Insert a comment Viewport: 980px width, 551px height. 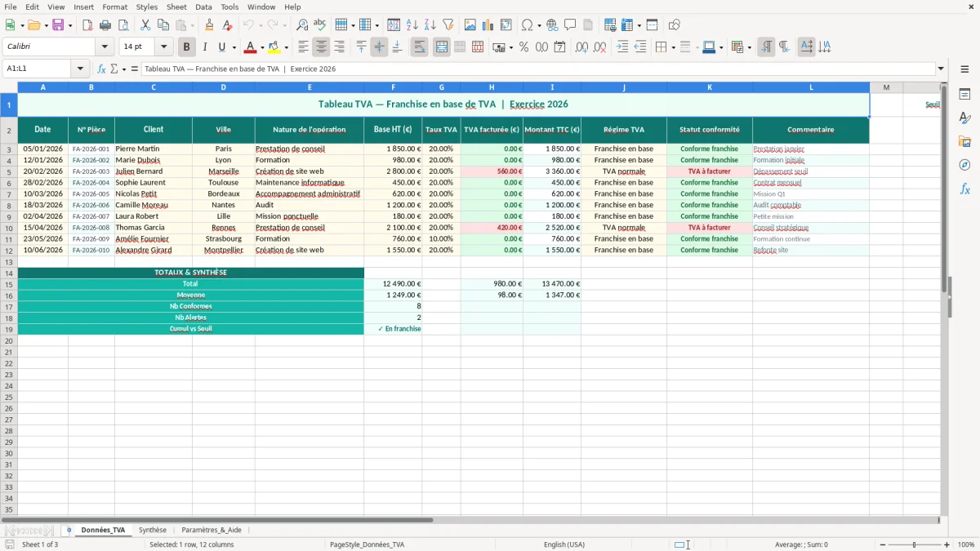tap(570, 25)
